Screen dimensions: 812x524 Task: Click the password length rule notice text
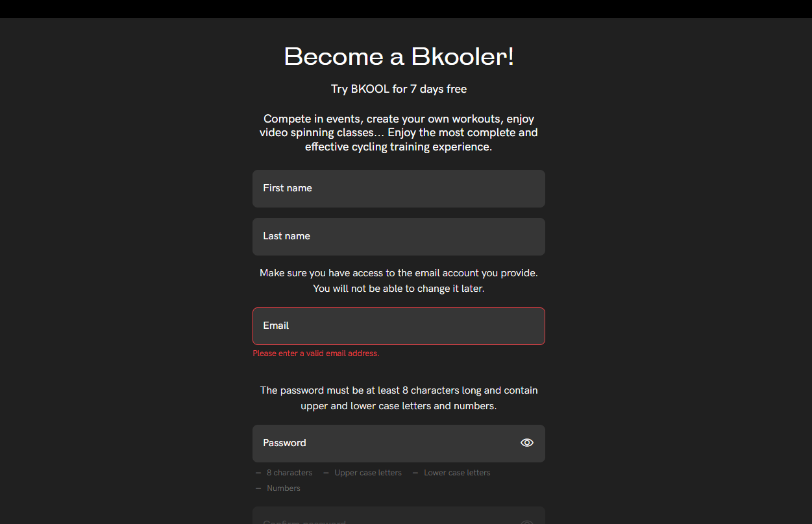399,398
